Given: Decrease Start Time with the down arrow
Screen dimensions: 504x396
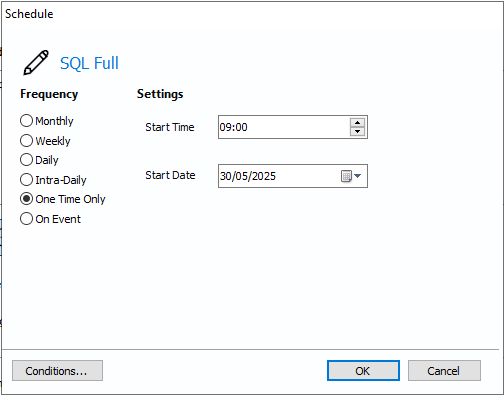Looking at the screenshot, I should (357, 131).
